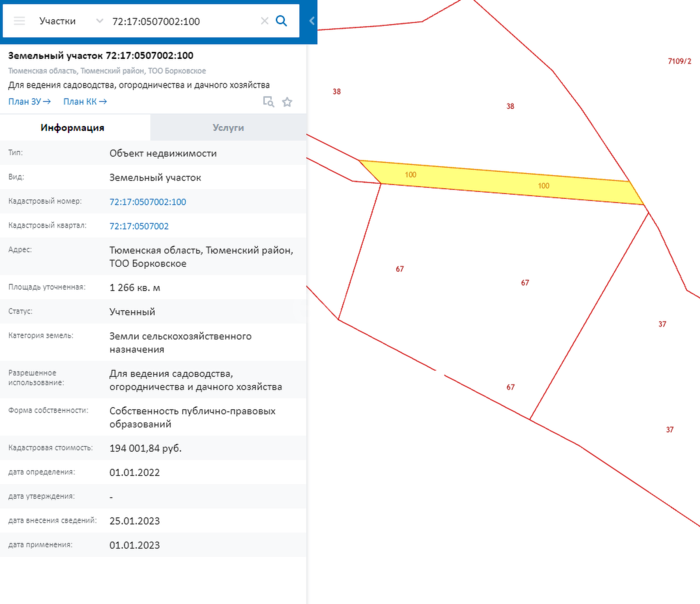Click the дата внесения сведений label
Viewport: 700px width, 604px height.
[x=52, y=520]
